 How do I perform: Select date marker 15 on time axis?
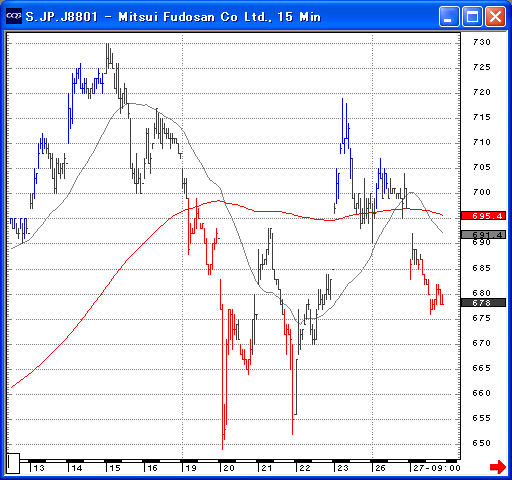pyautogui.click(x=115, y=468)
